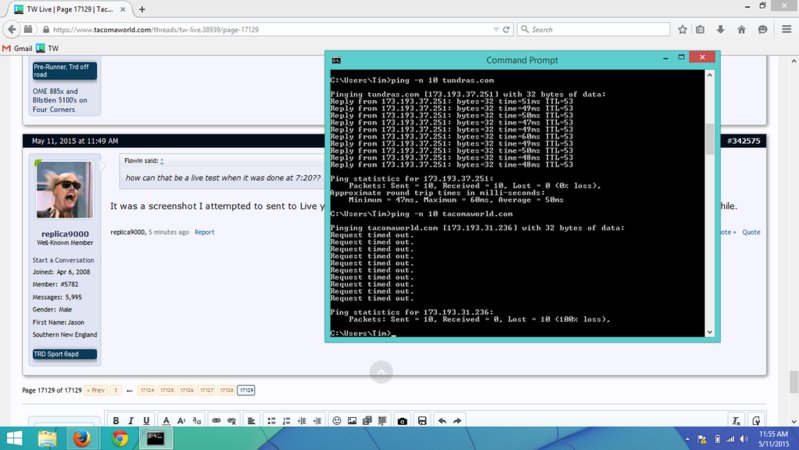
Task: Click replica9000's avatar thumbnail
Action: tap(65, 190)
